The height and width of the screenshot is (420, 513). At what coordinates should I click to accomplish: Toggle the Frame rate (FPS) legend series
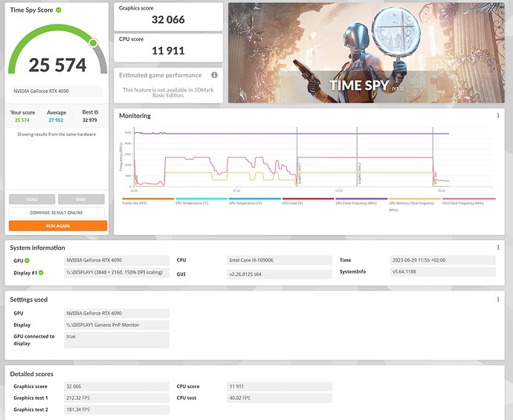[x=147, y=202]
